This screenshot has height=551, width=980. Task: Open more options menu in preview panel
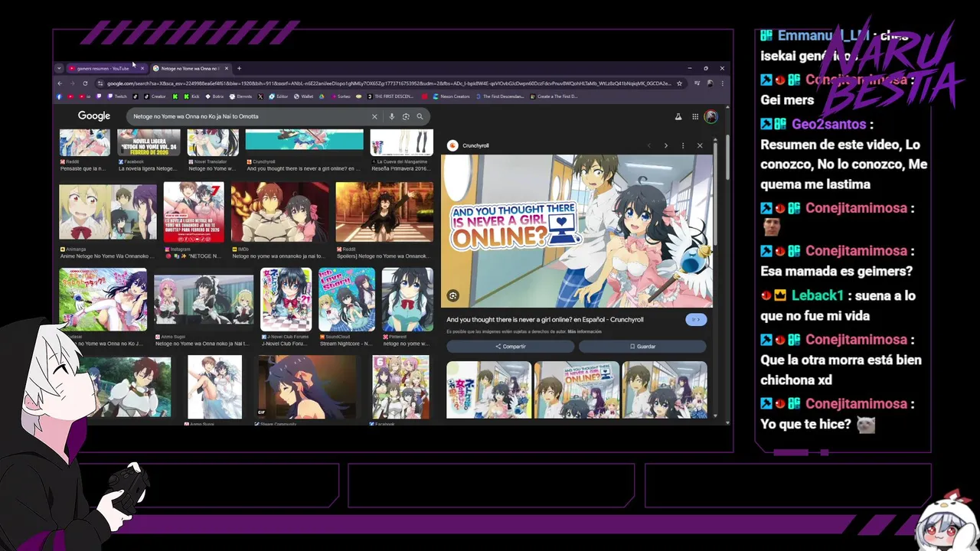coord(683,145)
